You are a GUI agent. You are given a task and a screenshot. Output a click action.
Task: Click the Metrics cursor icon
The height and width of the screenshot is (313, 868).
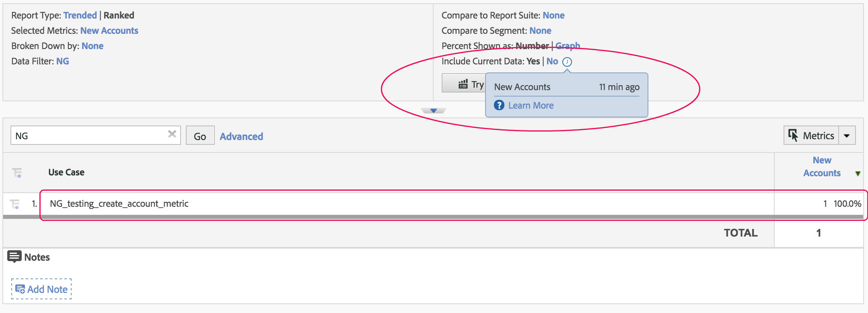click(x=793, y=136)
